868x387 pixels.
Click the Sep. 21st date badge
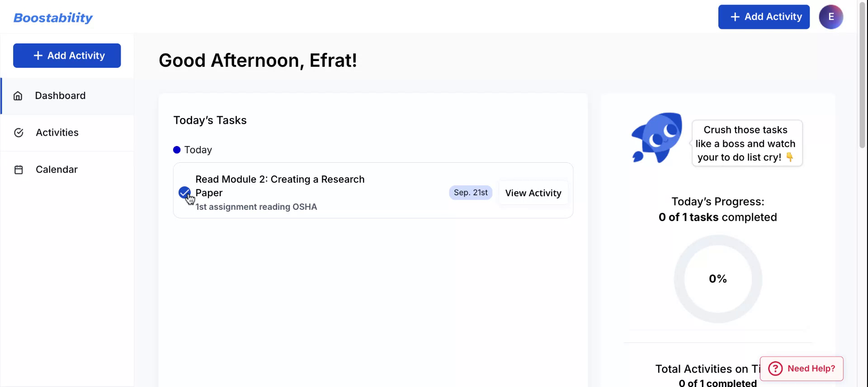(x=470, y=193)
